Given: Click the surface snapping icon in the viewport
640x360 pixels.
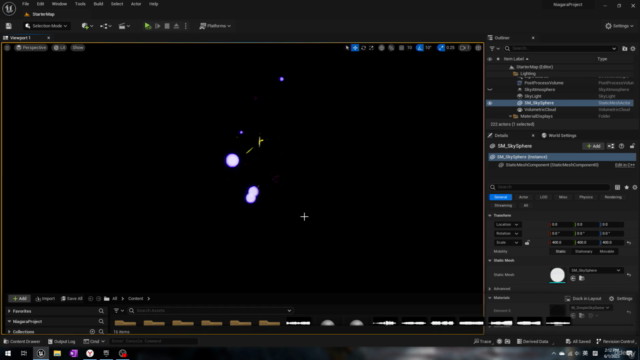Looking at the screenshot, I should (391, 48).
